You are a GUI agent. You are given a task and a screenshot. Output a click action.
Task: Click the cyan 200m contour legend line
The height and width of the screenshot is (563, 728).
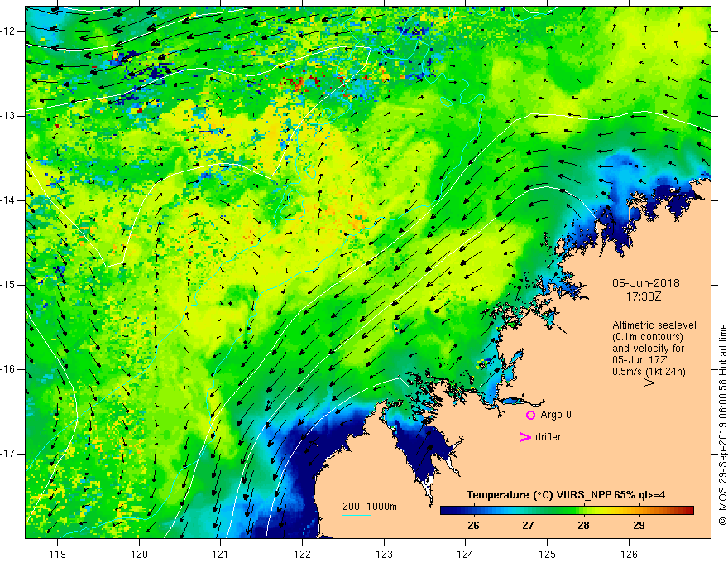point(356,515)
